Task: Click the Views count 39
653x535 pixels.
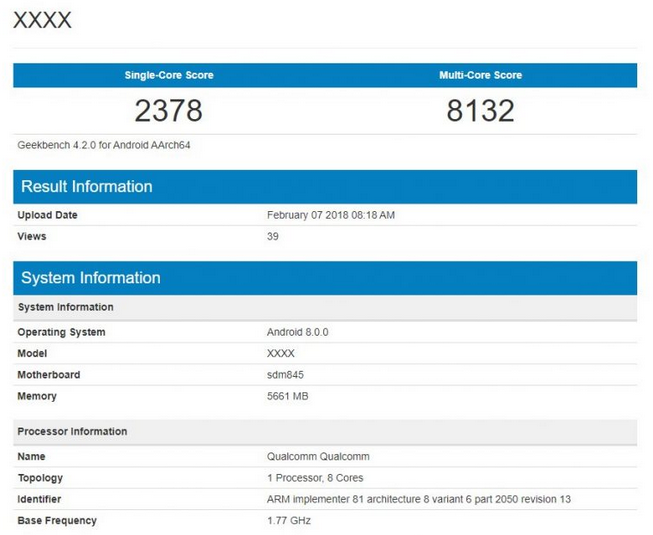Action: [273, 236]
